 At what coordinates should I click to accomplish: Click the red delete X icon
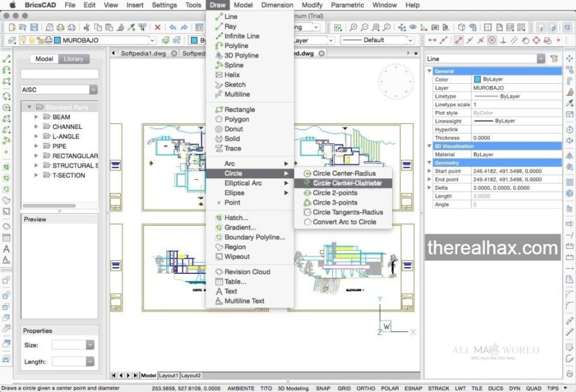(x=157, y=27)
